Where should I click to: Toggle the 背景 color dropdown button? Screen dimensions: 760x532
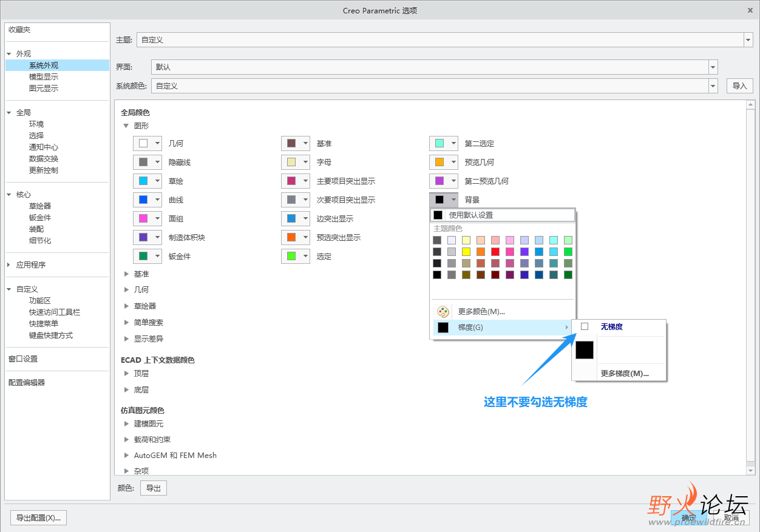point(444,200)
